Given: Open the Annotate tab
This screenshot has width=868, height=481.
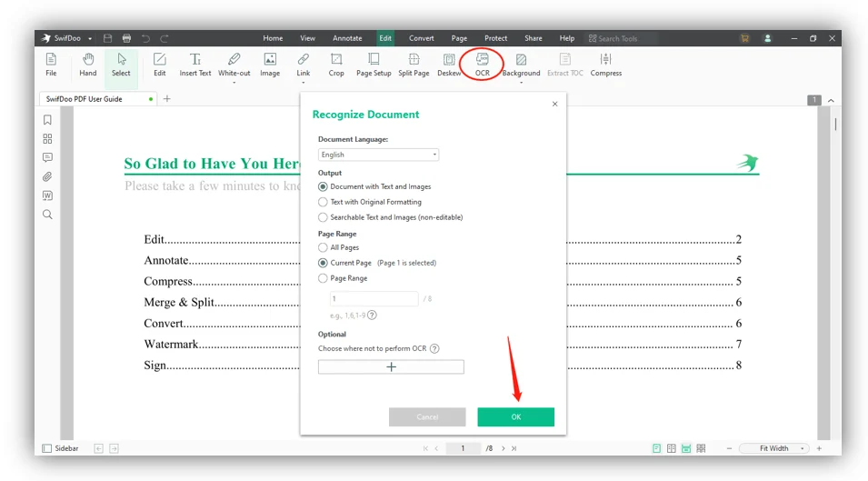Looking at the screenshot, I should [347, 38].
